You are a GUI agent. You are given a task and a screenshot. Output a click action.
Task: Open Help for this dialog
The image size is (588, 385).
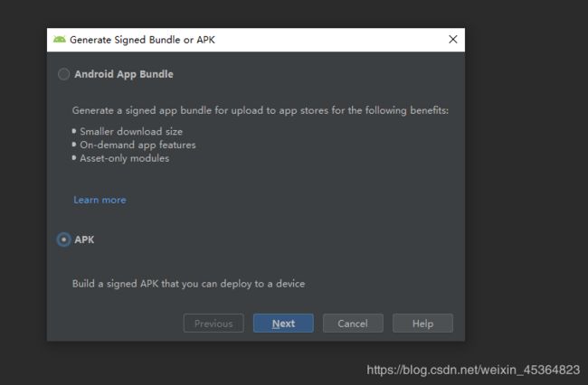tap(422, 324)
